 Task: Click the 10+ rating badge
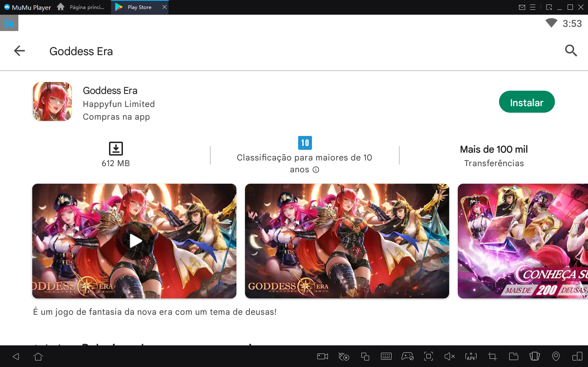305,143
